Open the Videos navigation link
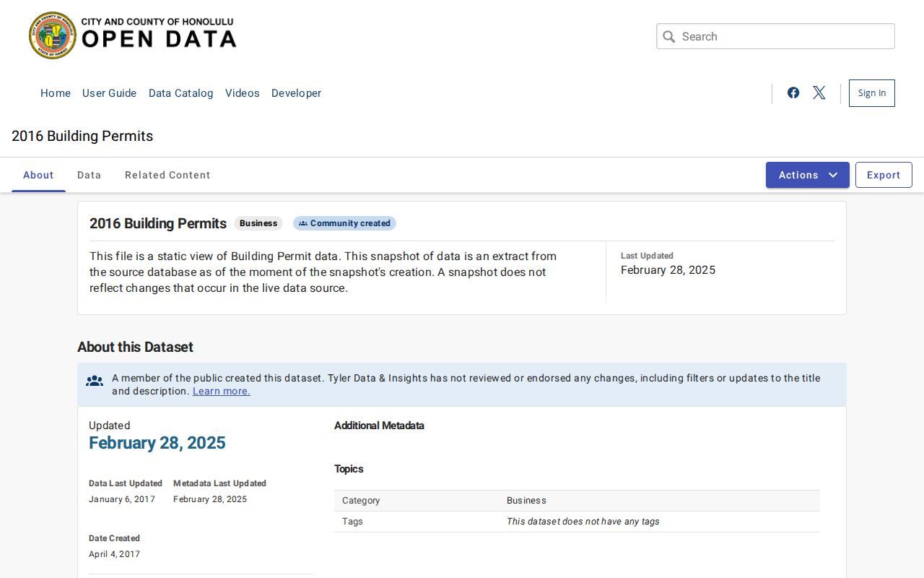The height and width of the screenshot is (578, 924). coord(243,93)
